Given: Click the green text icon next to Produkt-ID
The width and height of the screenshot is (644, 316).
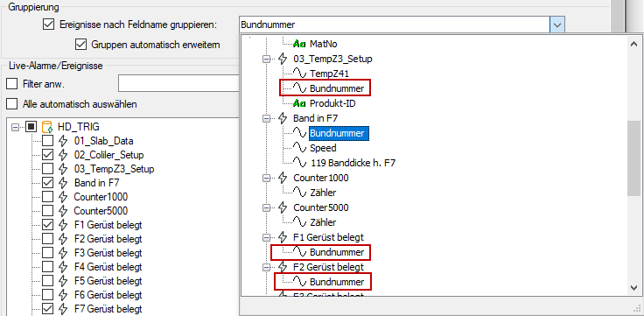Looking at the screenshot, I should pos(300,103).
